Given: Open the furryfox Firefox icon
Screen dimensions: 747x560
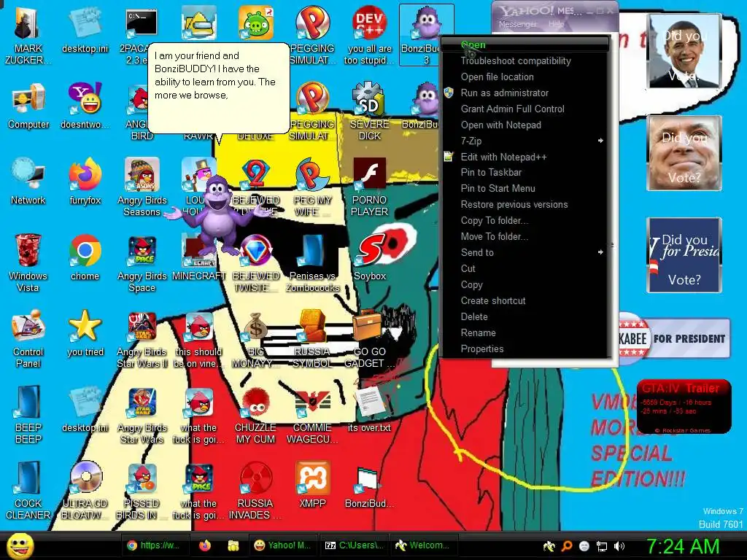Looking at the screenshot, I should click(x=85, y=182).
